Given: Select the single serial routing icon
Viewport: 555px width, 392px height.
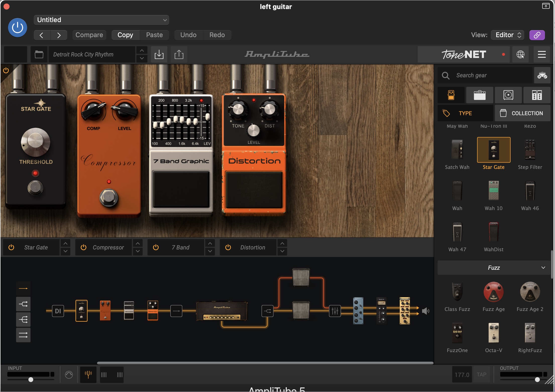Looking at the screenshot, I should (x=23, y=289).
